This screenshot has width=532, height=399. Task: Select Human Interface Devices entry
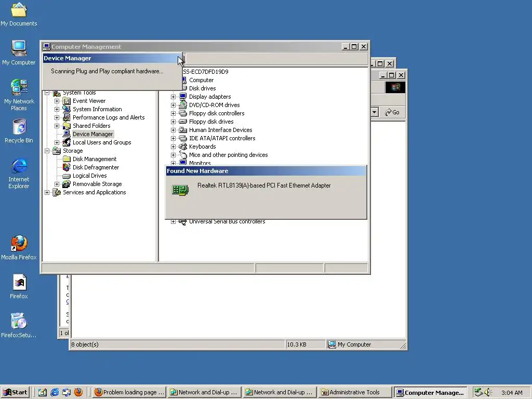click(x=220, y=130)
